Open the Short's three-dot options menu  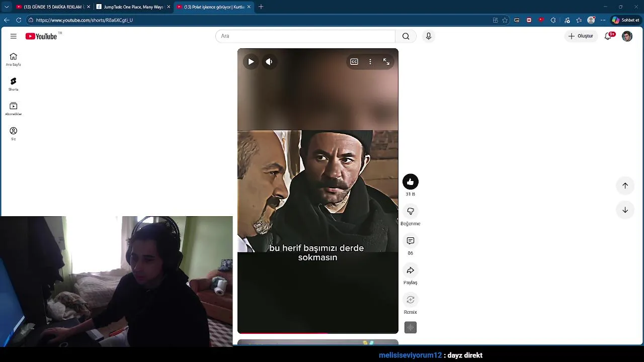370,62
